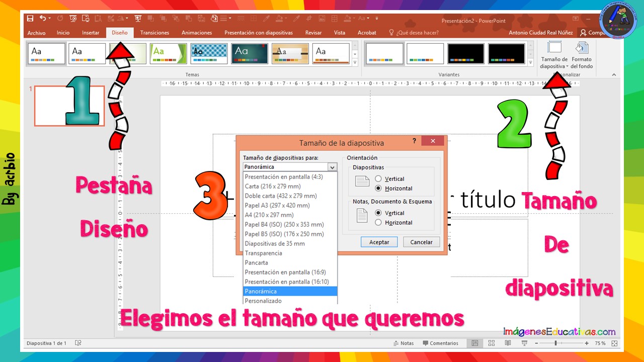Open Formato del fondo in ribbon

coord(582,55)
